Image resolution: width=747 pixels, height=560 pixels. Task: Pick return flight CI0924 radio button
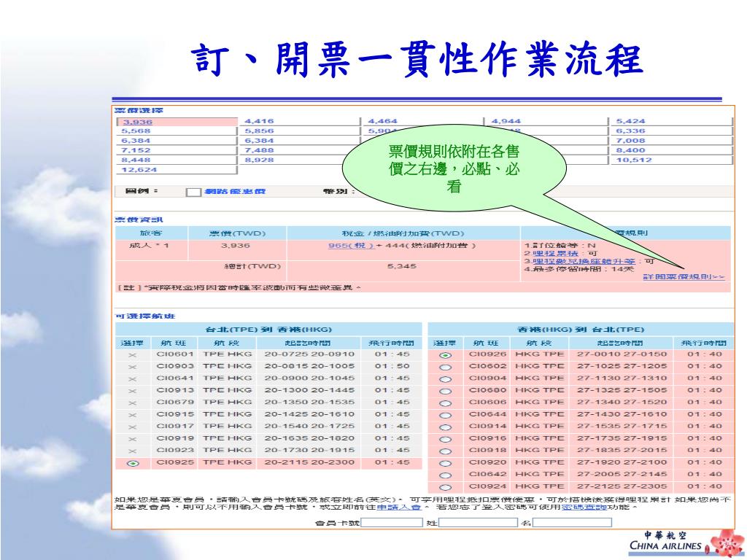445,487
